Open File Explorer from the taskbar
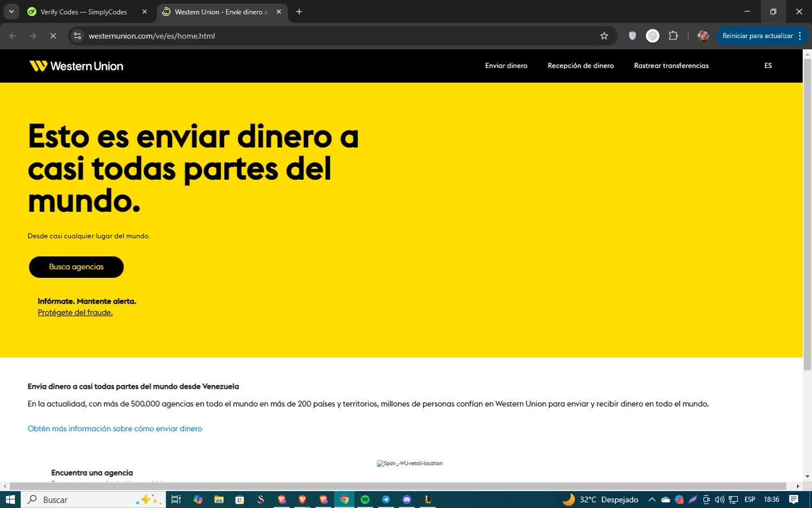The image size is (812, 508). tap(219, 499)
